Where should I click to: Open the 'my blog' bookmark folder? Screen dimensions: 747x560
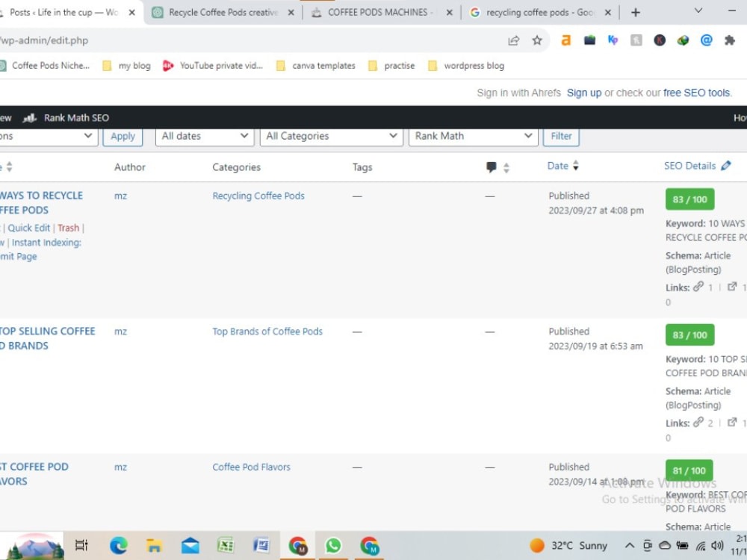pos(127,66)
